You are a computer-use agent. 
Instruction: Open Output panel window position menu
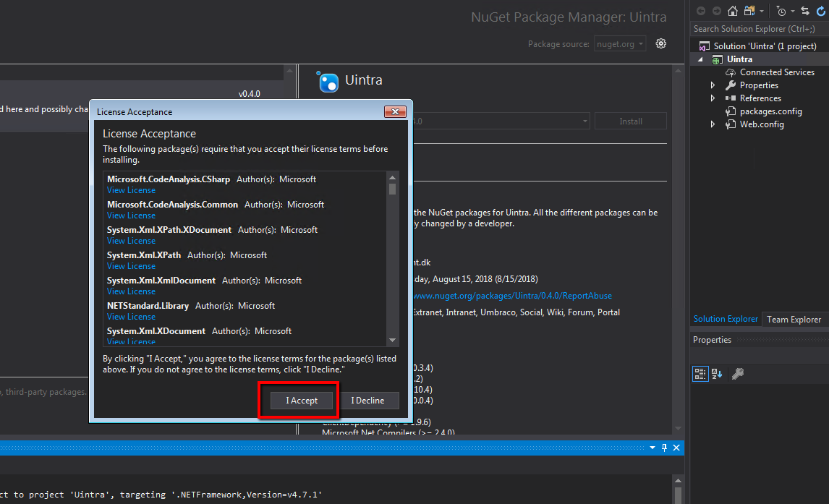click(x=652, y=448)
